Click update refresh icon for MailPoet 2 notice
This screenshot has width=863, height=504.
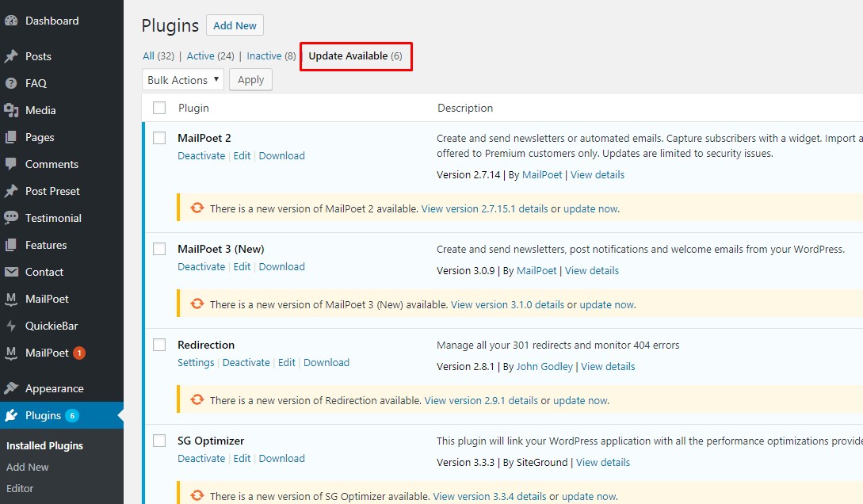pyautogui.click(x=197, y=208)
